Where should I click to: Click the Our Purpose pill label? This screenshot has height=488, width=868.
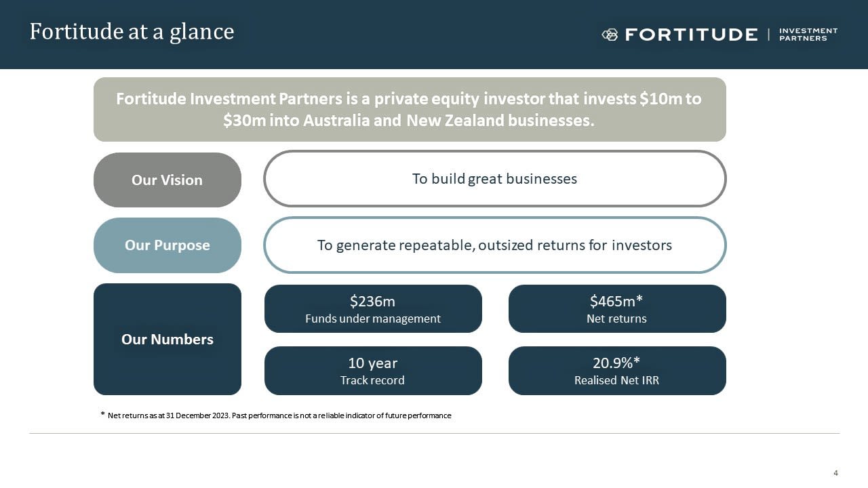(167, 245)
